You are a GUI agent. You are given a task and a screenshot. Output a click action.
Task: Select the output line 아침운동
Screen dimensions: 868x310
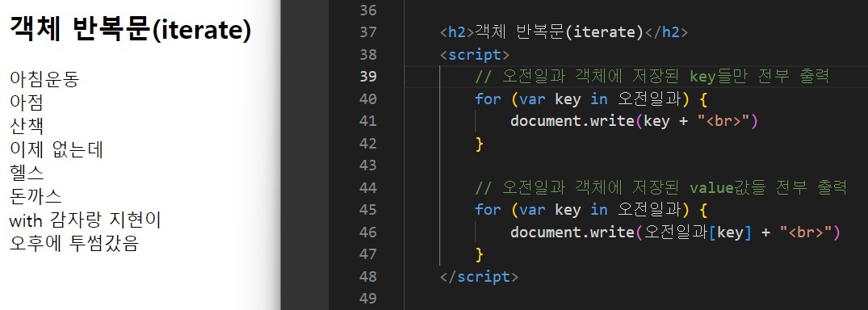pos(44,79)
